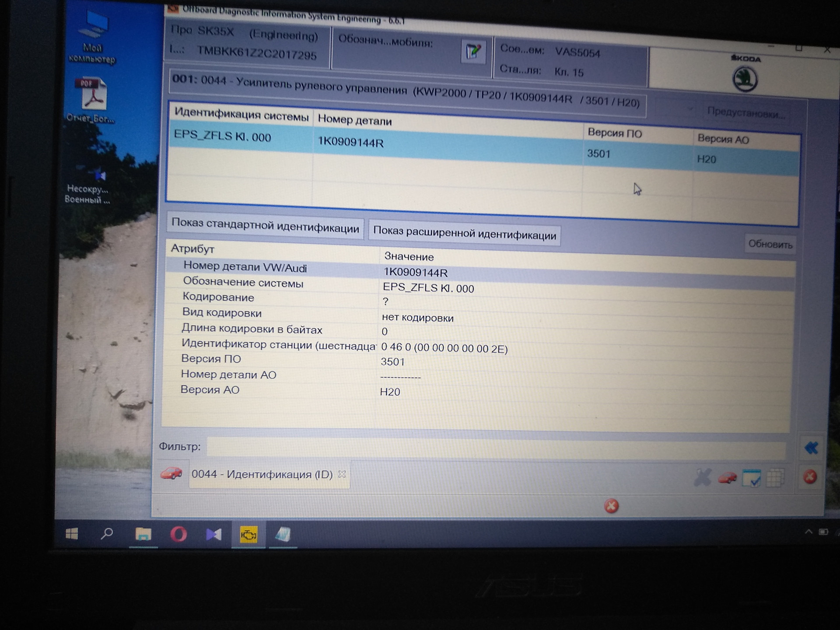Select the EPS_ZFLS Kl. 000 table row
Viewport: 840px width, 630px height.
tap(483, 148)
